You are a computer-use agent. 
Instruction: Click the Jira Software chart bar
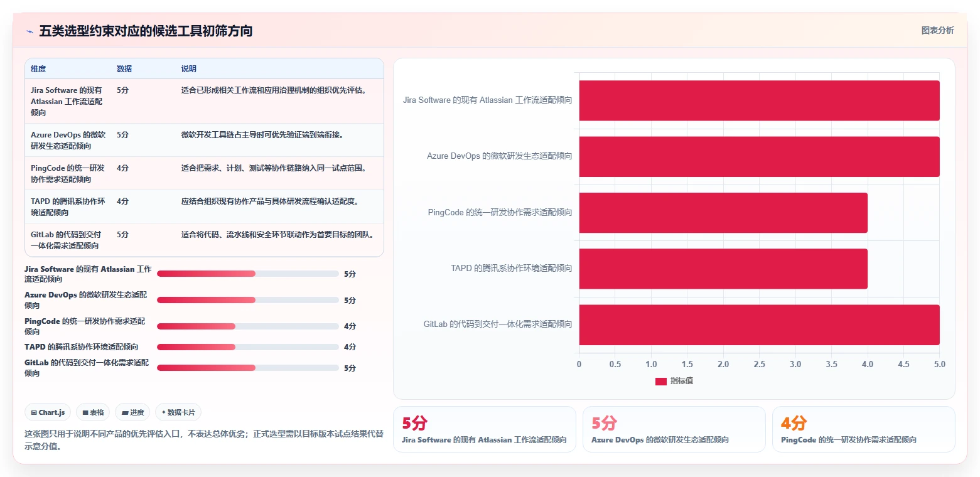[x=759, y=100]
